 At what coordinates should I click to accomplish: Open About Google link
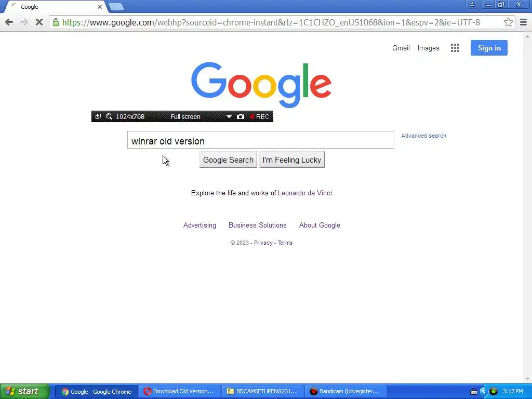coord(320,225)
